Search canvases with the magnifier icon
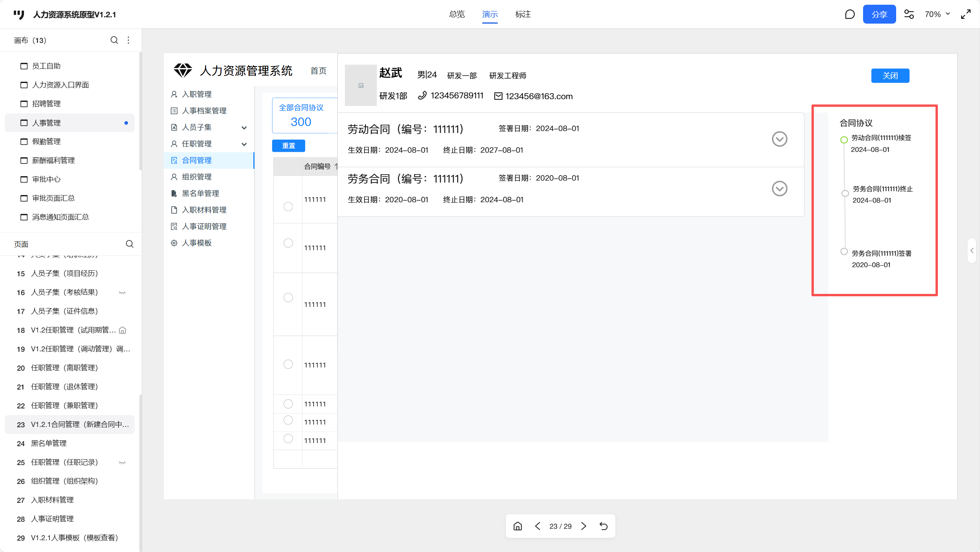Viewport: 980px width, 552px height. tap(114, 40)
